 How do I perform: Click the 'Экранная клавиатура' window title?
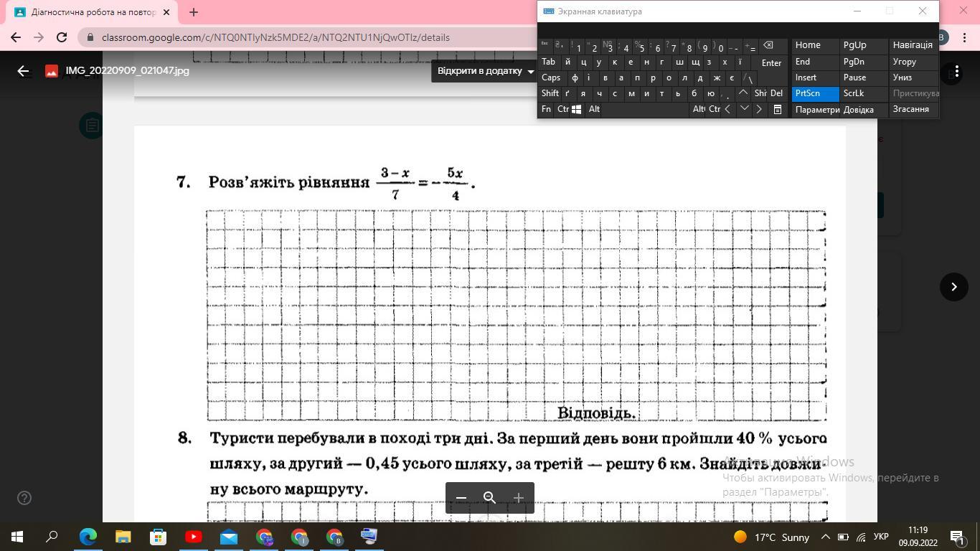600,11
